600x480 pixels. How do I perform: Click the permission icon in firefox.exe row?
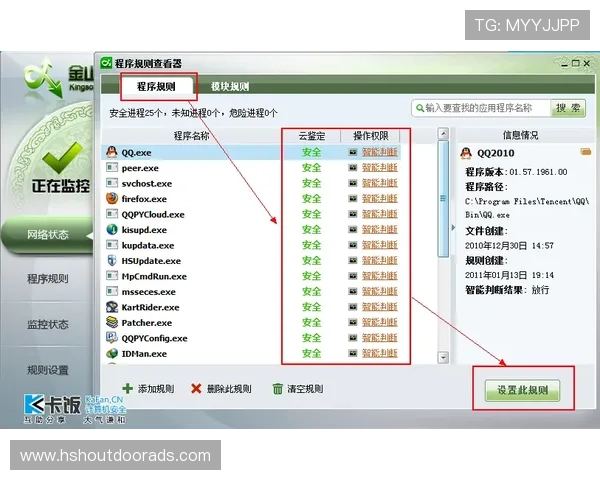[x=352, y=198]
